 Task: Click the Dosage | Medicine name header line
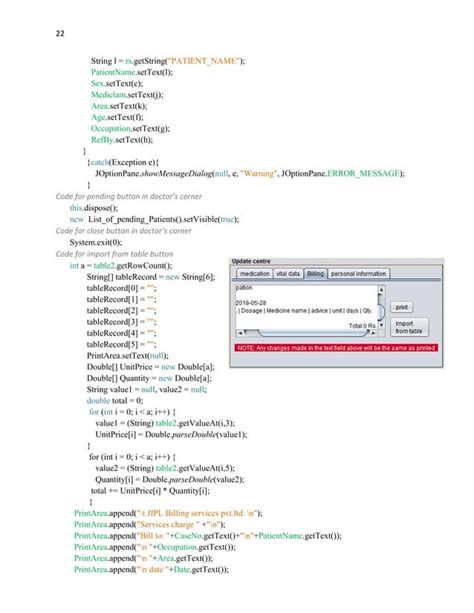[x=305, y=310]
